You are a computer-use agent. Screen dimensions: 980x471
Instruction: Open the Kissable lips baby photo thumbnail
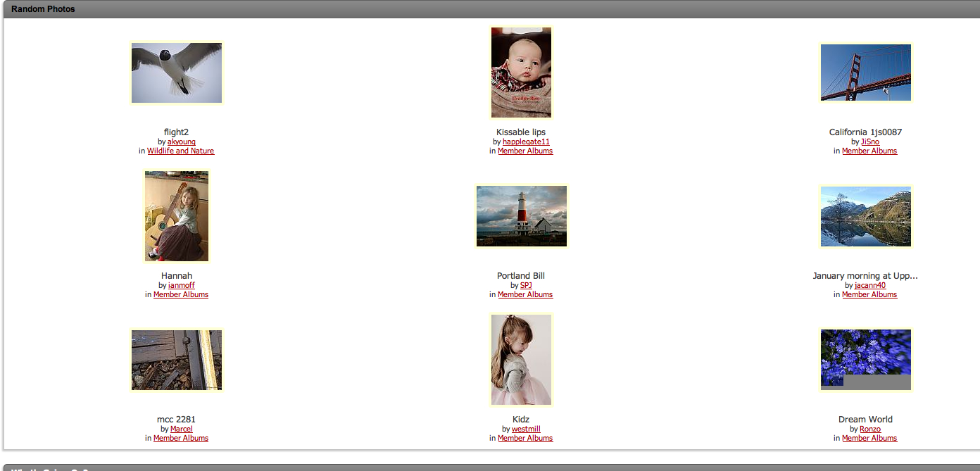521,73
